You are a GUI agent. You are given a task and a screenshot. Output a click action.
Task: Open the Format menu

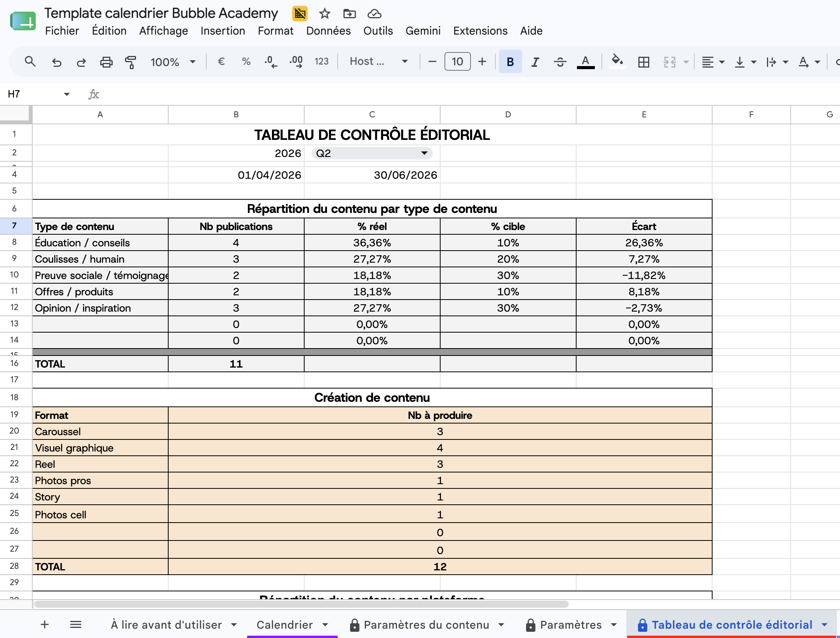pyautogui.click(x=275, y=31)
